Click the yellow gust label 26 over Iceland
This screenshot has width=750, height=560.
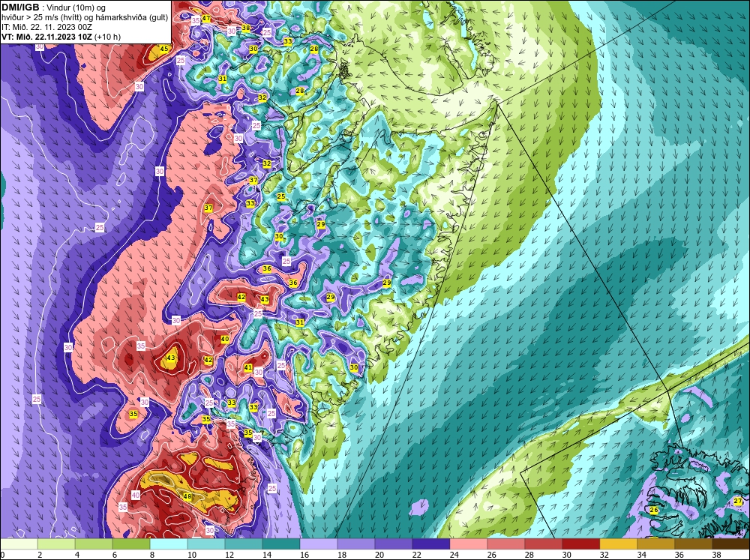[654, 511]
